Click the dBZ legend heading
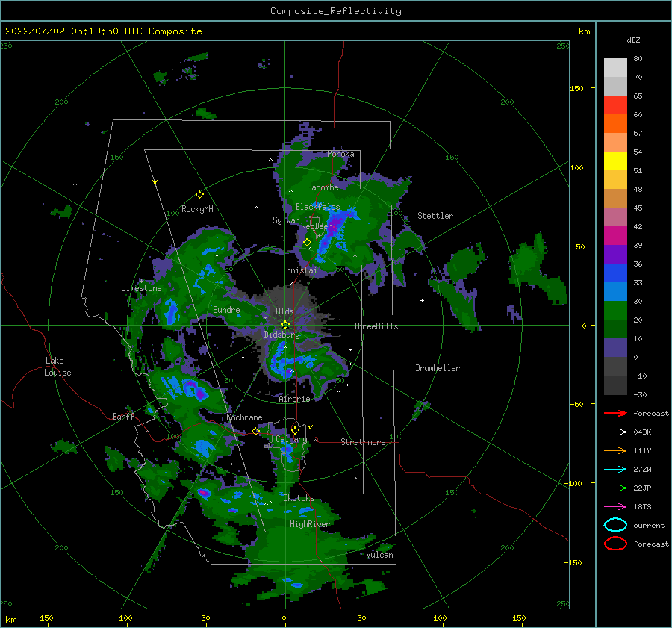The height and width of the screenshot is (628, 672). pyautogui.click(x=633, y=40)
